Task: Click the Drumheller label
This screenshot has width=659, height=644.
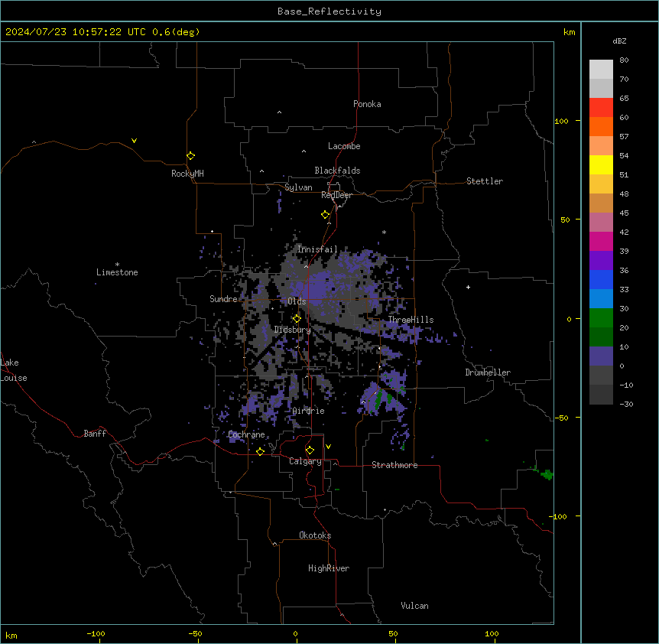Action: tap(488, 372)
